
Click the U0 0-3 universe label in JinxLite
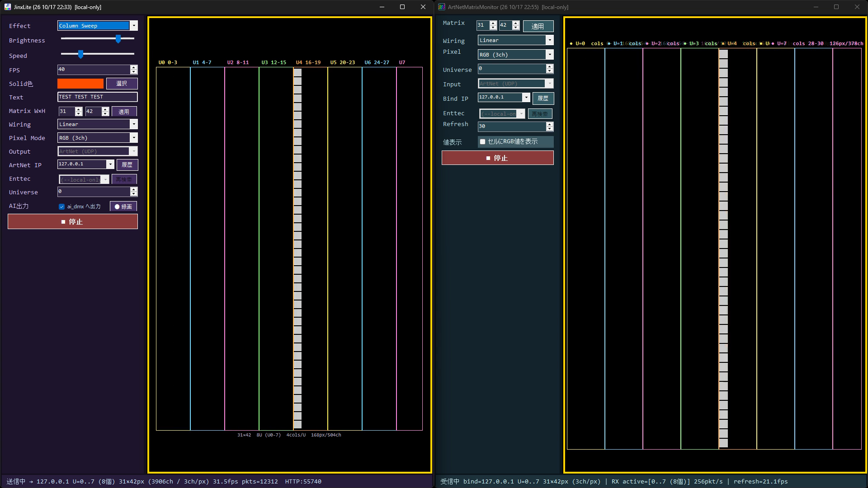[x=168, y=62]
